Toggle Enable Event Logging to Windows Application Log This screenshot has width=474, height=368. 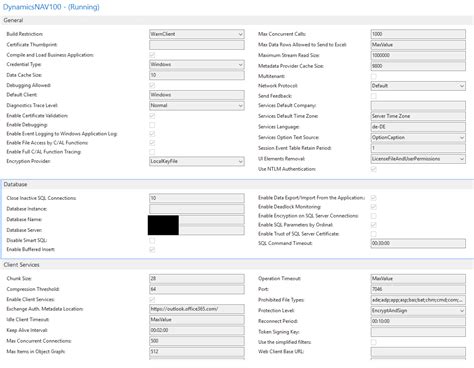click(152, 134)
